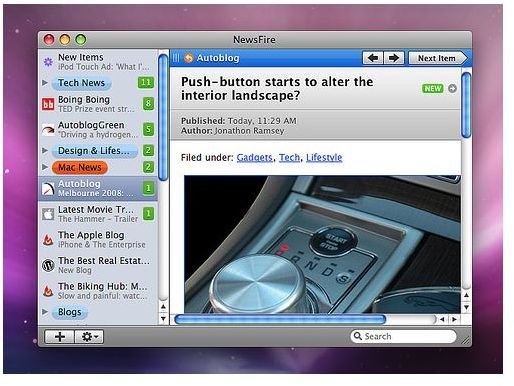Click 'The Hammer – Trailer' subtitle
Screen dimensions: 514x386
[x=98, y=219]
